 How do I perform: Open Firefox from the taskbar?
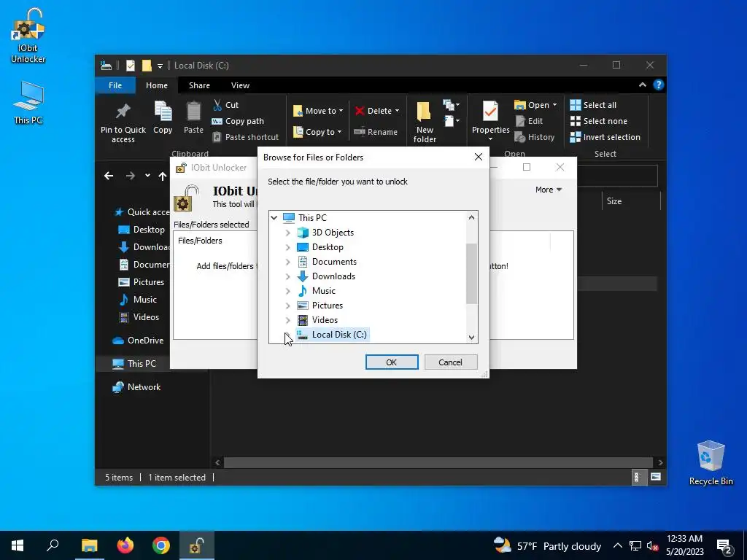click(125, 545)
